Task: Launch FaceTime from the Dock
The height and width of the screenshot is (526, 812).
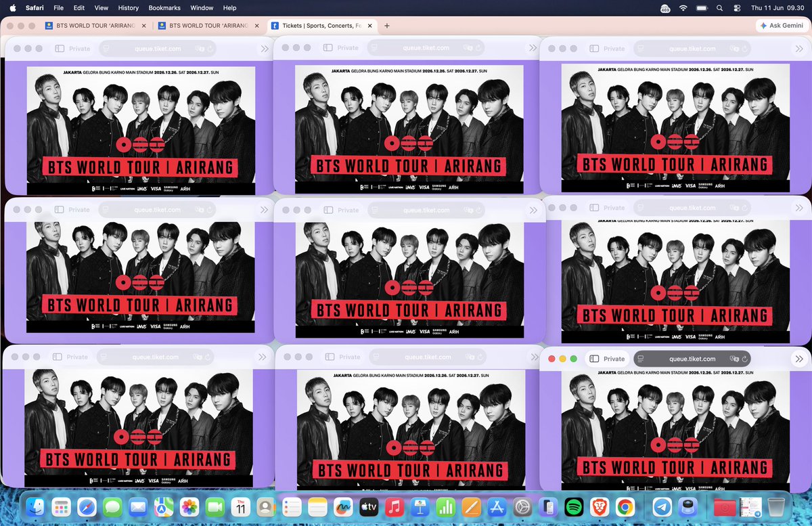Action: point(215,506)
